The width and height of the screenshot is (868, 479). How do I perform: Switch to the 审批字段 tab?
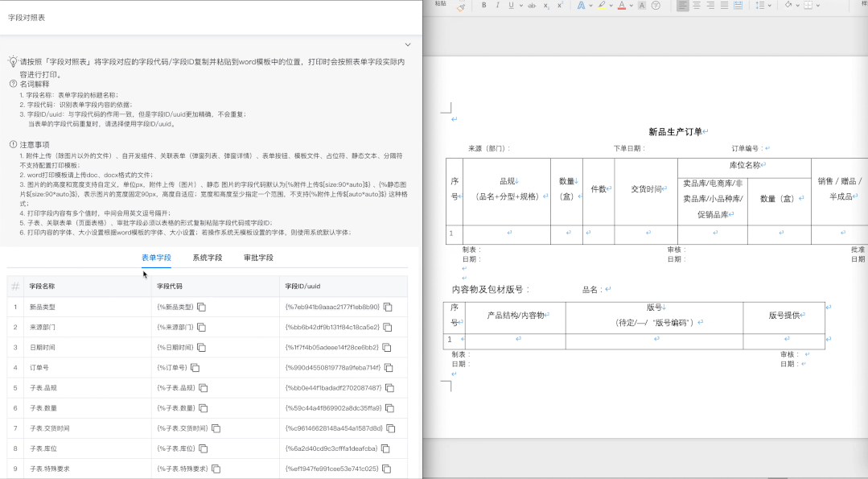[x=258, y=258]
